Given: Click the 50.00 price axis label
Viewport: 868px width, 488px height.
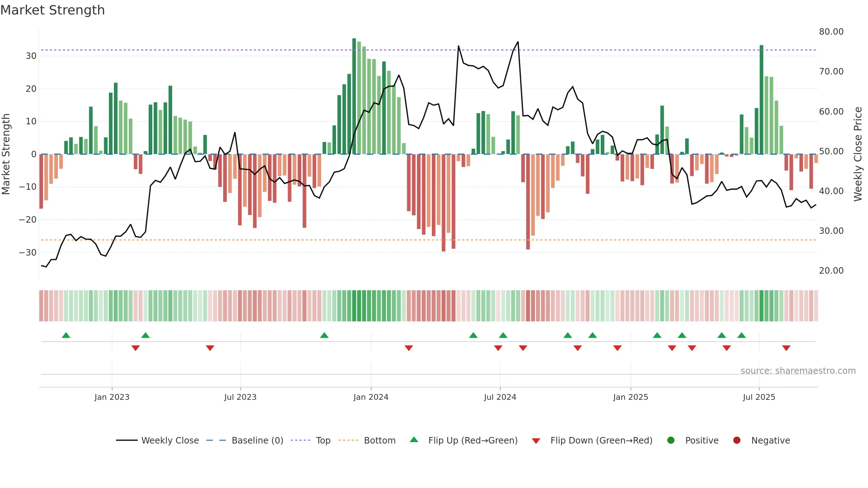Looking at the screenshot, I should [x=831, y=151].
